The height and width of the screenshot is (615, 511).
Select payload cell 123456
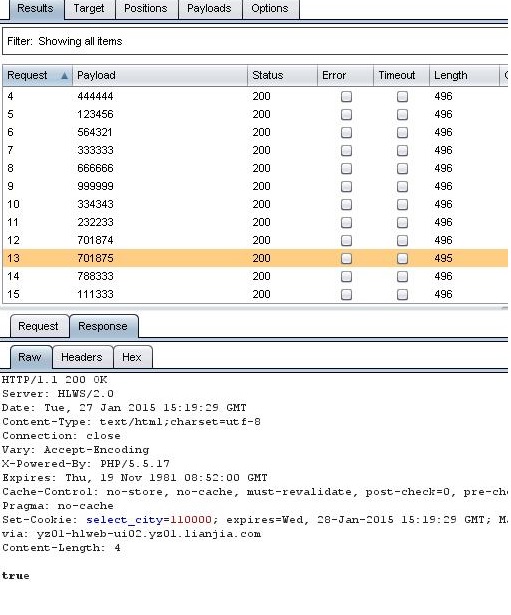[x=95, y=115]
